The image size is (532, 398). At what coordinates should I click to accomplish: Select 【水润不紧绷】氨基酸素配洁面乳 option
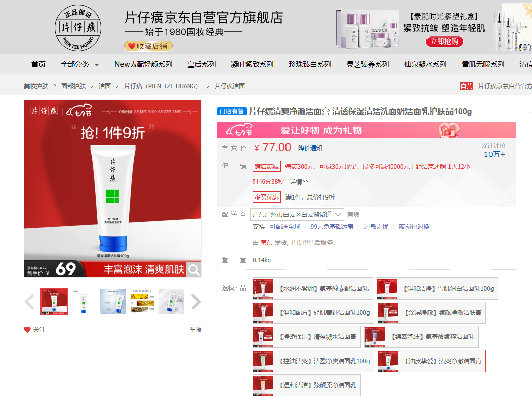pyautogui.click(x=312, y=289)
